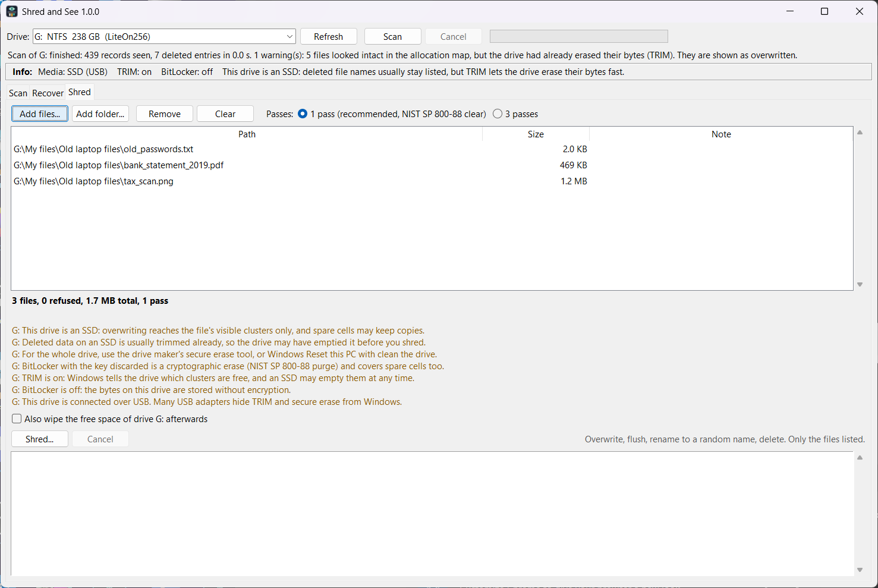Click file list scroll down arrow
The image size is (878, 588).
point(860,285)
